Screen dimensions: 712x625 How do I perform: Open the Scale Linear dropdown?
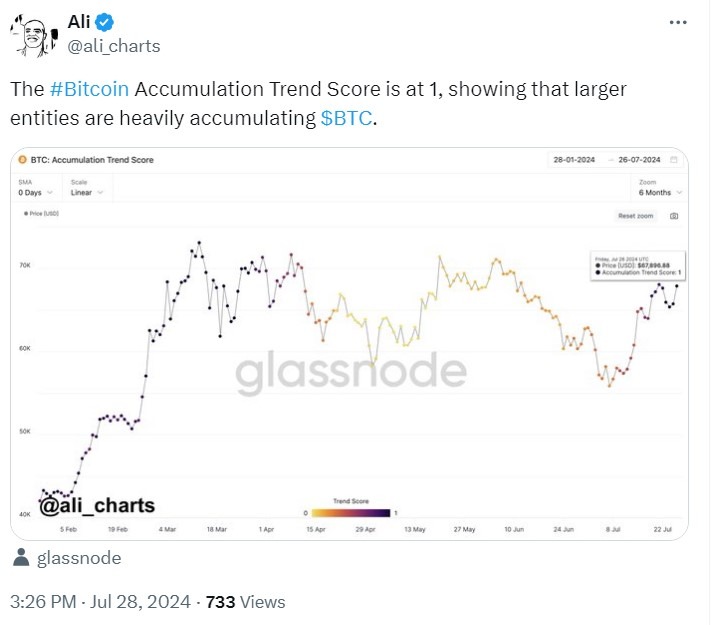86,192
